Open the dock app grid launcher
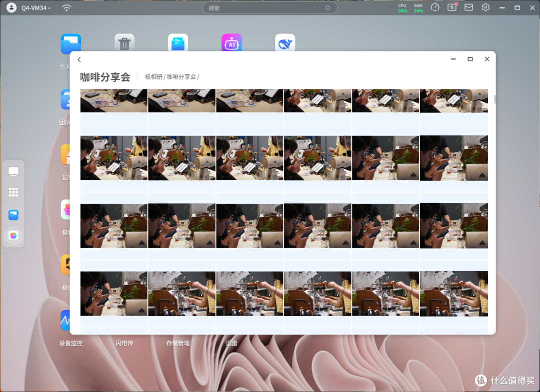The width and height of the screenshot is (540, 392). [x=13, y=192]
